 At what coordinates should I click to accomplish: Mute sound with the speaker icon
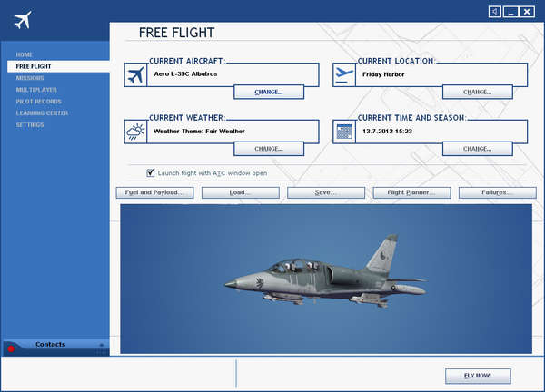494,12
